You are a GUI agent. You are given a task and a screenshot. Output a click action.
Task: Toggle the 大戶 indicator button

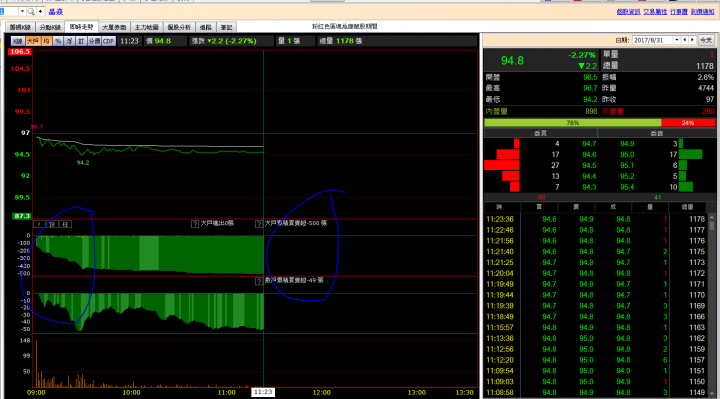[33, 41]
